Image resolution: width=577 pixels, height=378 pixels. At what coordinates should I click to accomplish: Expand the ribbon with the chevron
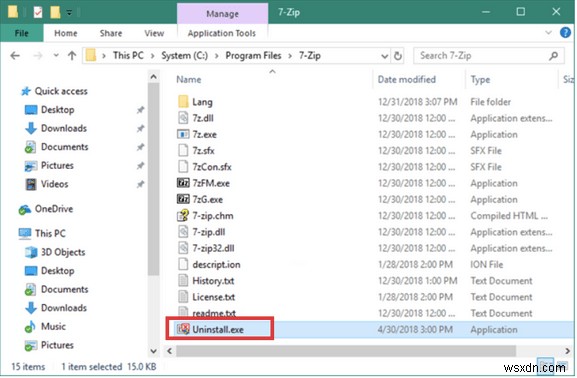(548, 33)
